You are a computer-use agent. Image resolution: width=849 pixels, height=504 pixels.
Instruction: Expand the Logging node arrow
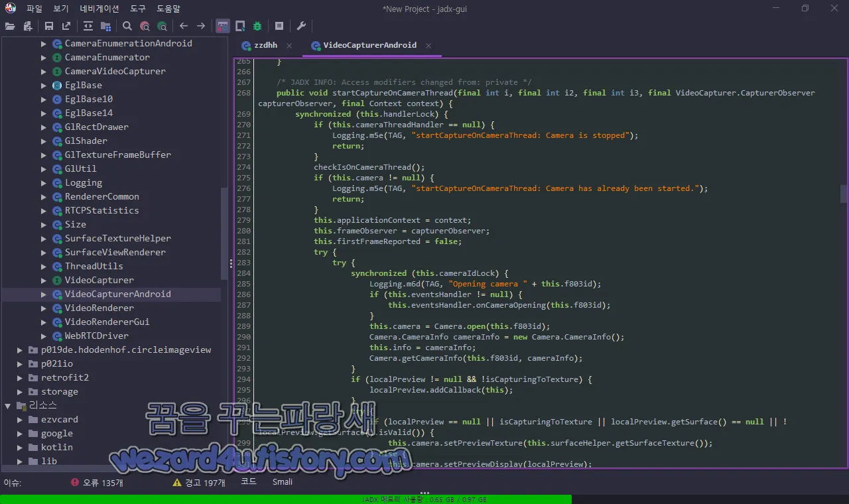44,182
